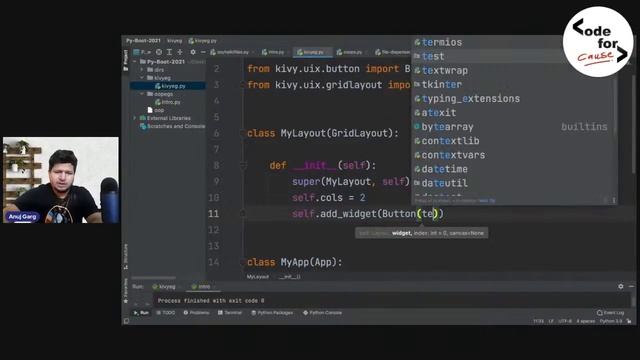Viewport: 640px width, 360px height.
Task: Open Python Console tool window
Action: click(322, 313)
